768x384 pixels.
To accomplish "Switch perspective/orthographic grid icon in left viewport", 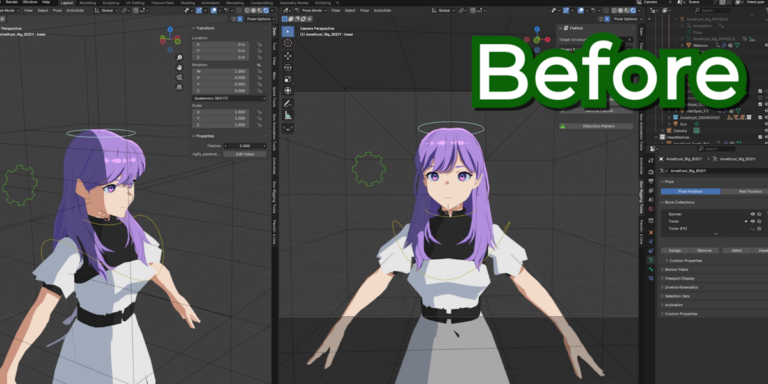I will (179, 87).
